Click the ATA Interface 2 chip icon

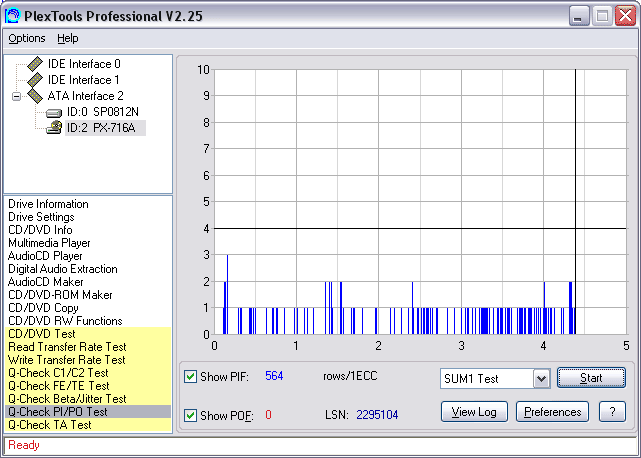35,96
